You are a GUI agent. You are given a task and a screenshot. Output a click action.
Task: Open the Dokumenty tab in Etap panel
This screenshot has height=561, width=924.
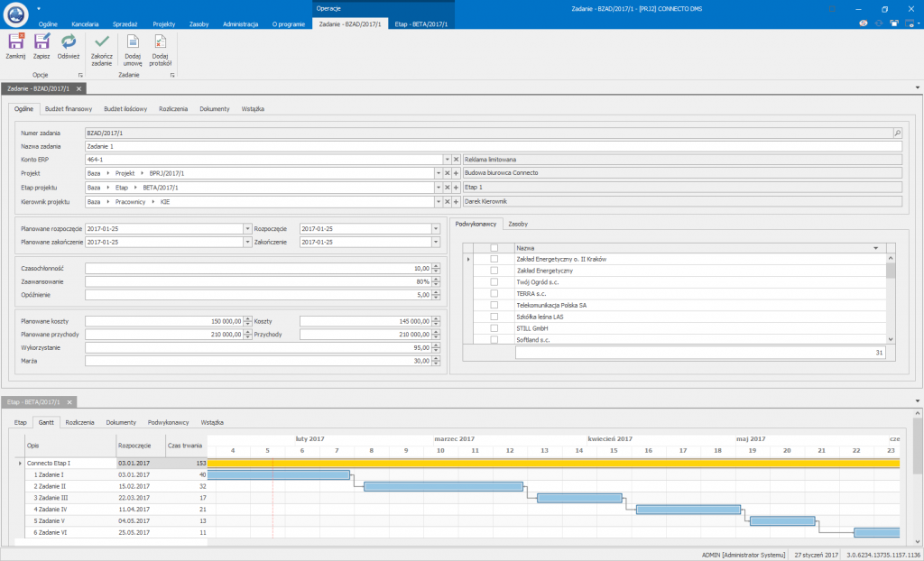point(121,422)
